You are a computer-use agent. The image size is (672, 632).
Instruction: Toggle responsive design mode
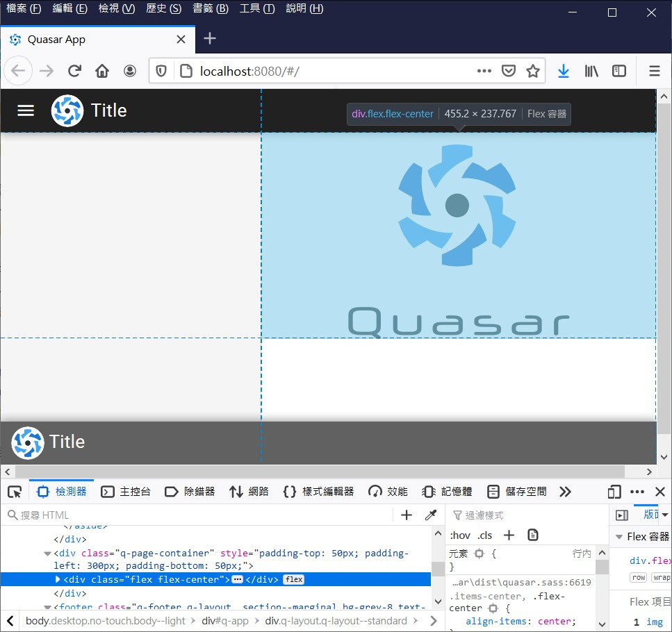tap(614, 492)
